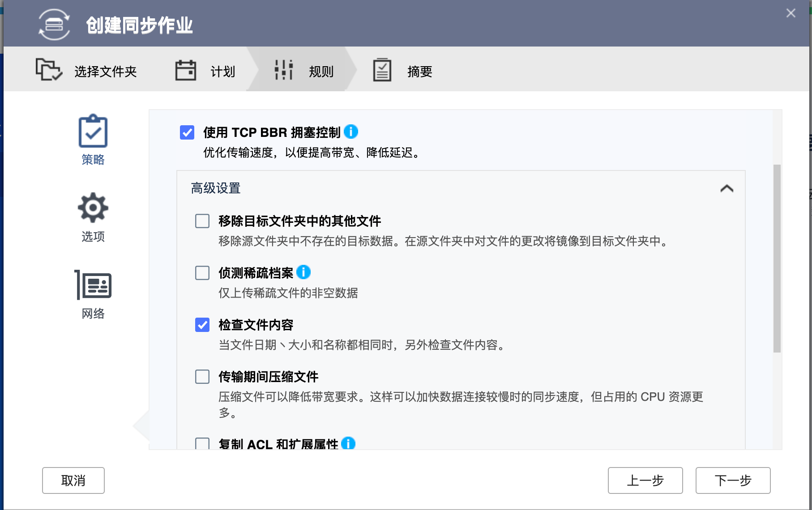Screen dimensions: 812x510
Task: Click the sync job icon in title bar
Action: (53, 25)
